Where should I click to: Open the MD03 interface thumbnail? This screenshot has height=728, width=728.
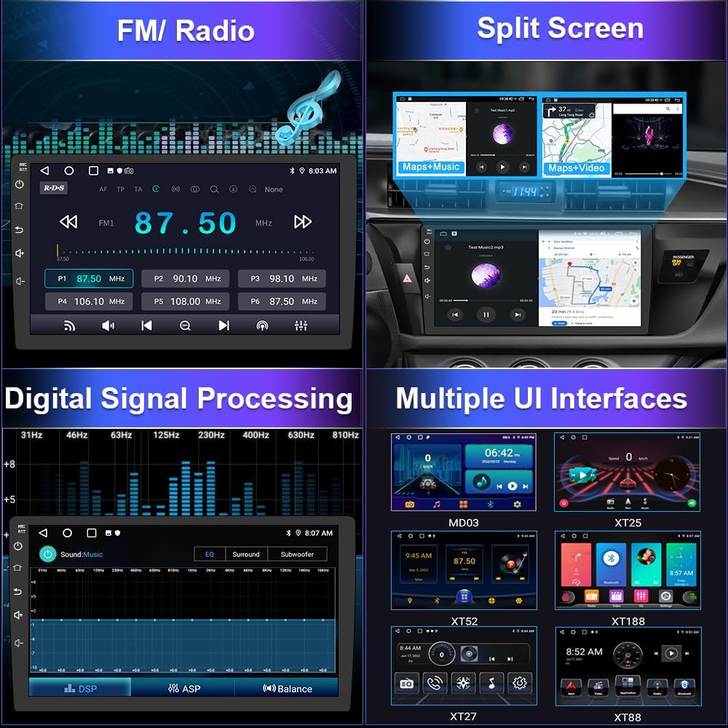click(464, 472)
